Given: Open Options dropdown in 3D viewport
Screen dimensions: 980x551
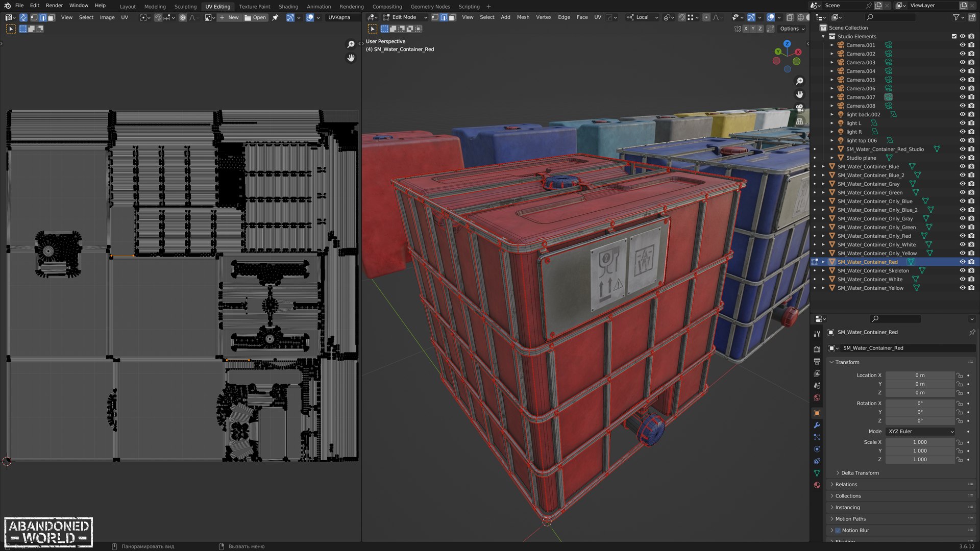Looking at the screenshot, I should 792,29.
